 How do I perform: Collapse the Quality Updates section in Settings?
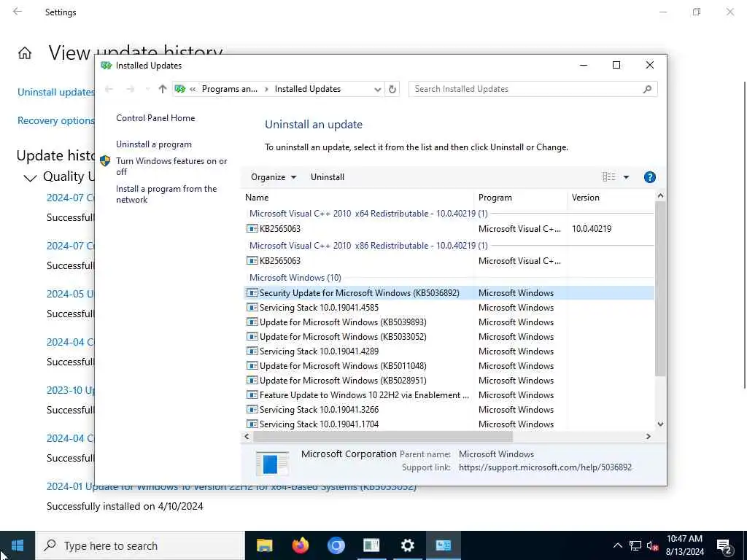click(30, 178)
